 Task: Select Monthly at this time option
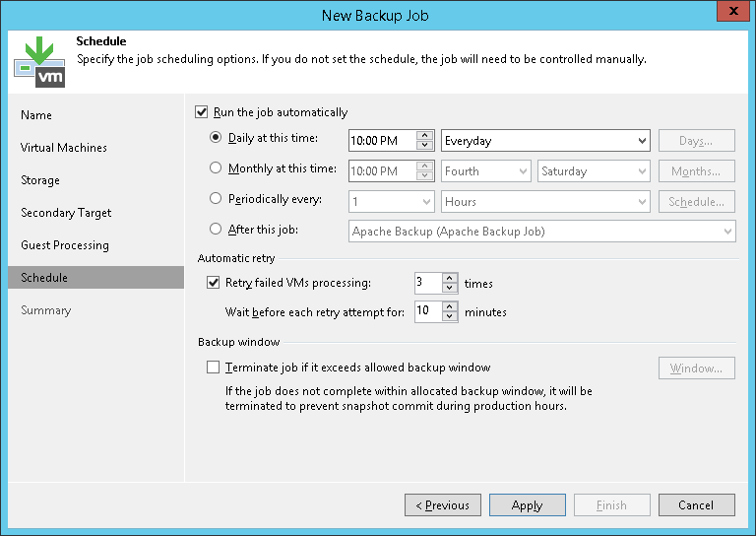point(217,169)
